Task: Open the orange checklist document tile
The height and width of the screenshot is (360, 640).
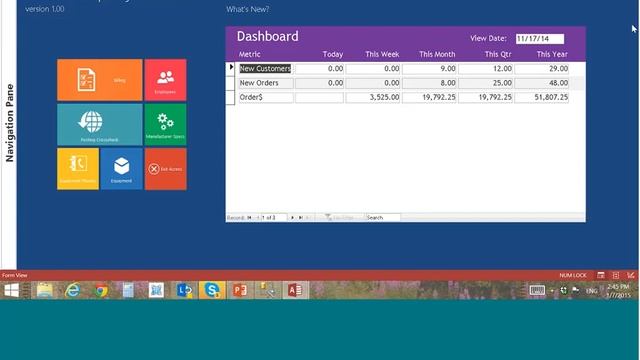Action: click(x=100, y=80)
